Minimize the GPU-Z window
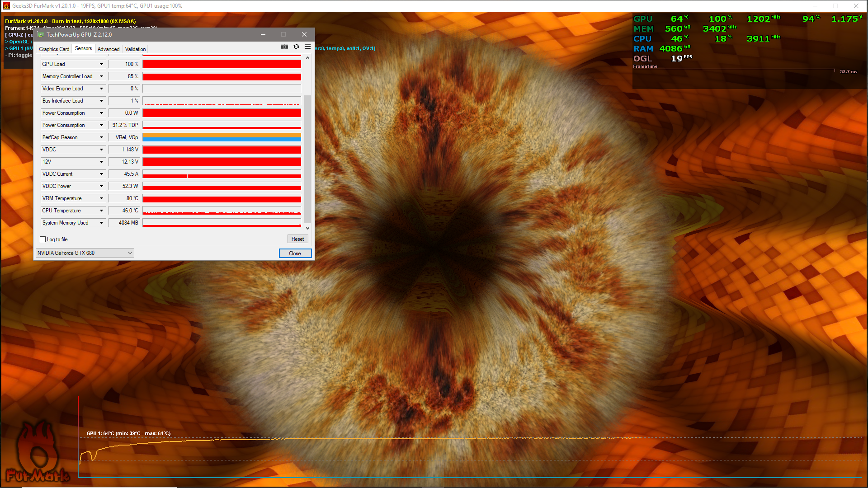This screenshot has width=868, height=488. point(263,35)
